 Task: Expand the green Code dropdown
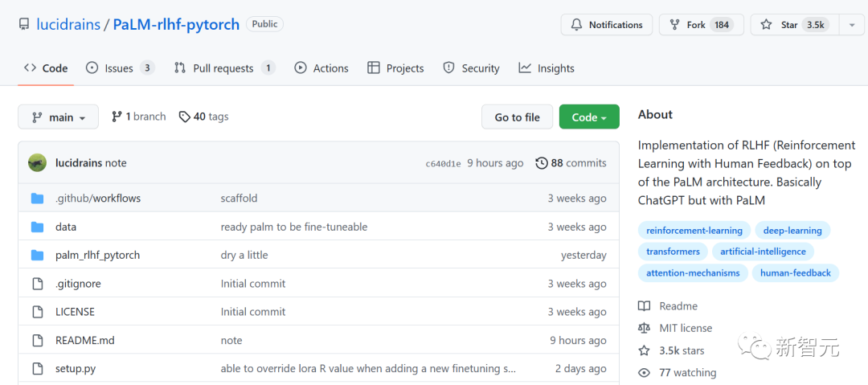coord(589,117)
